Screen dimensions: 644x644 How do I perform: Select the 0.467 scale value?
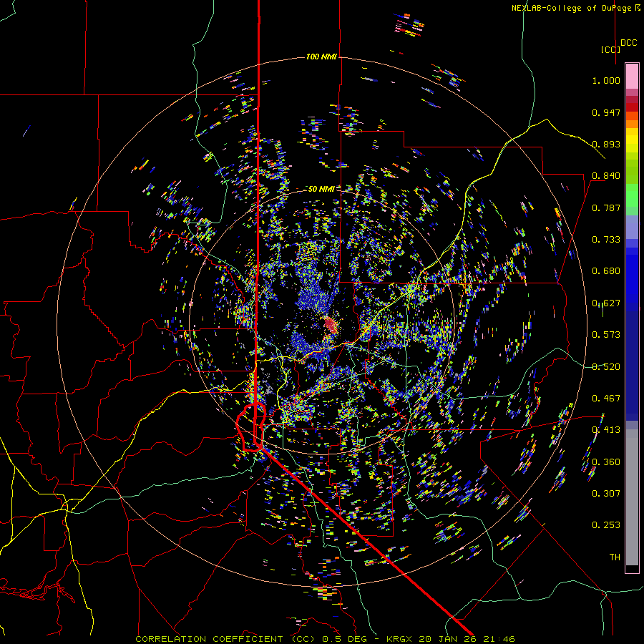pyautogui.click(x=606, y=399)
